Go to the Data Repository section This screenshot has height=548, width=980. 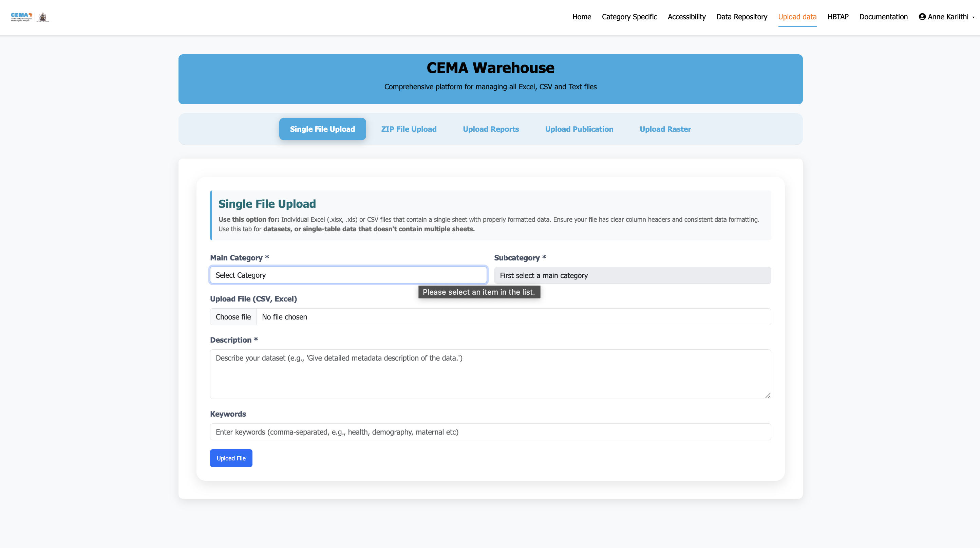(x=741, y=17)
